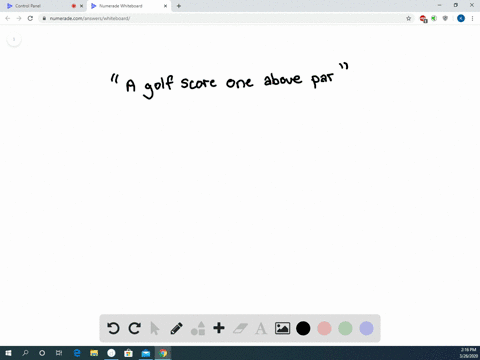Screen dimensions: 480x360
Task: Minimize the Chrome window
Action: [439, 5]
